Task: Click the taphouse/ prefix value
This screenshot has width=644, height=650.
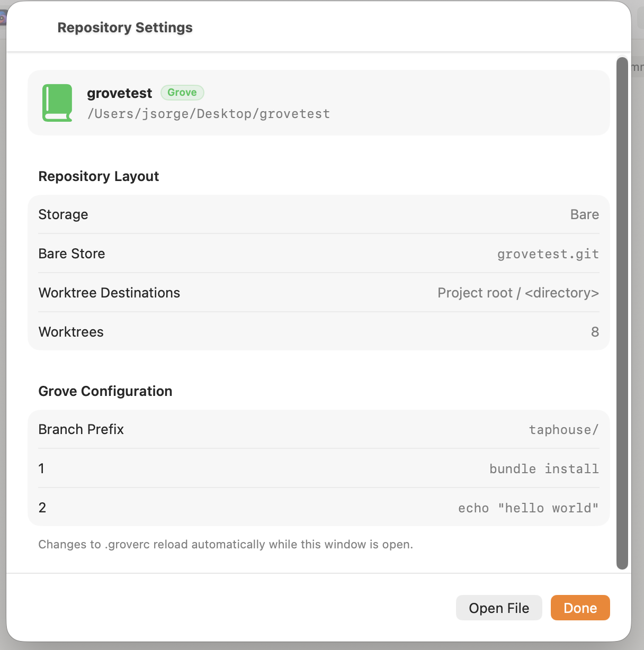Action: 564,430
